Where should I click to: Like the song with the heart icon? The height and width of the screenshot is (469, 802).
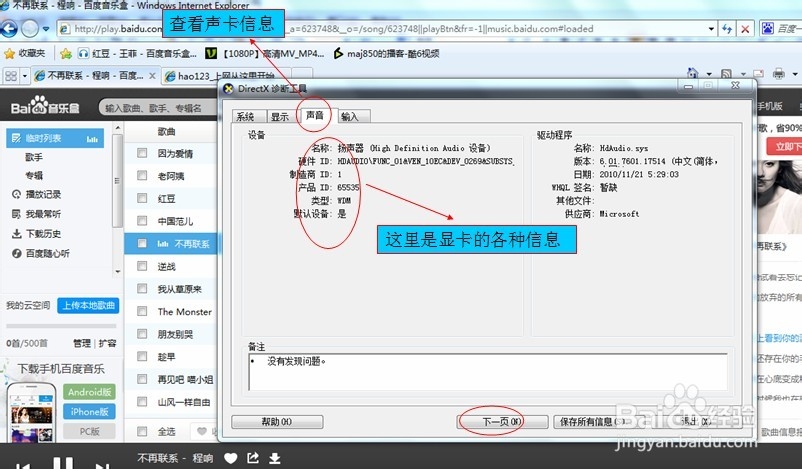tap(231, 458)
